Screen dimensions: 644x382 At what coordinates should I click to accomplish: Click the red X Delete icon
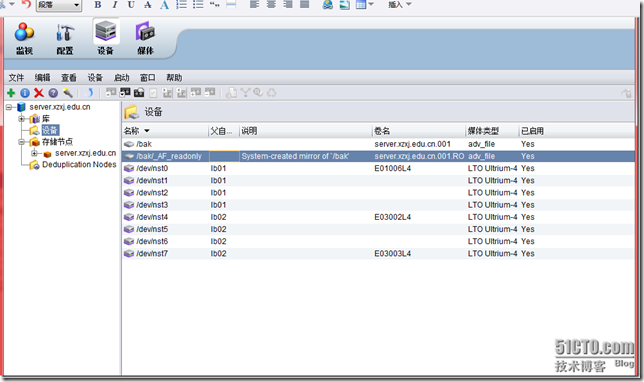39,93
